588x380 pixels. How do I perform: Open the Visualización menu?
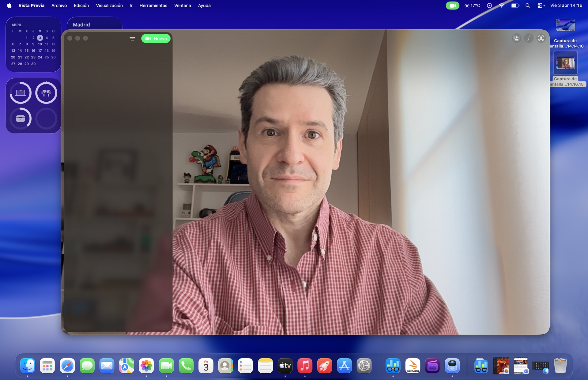[109, 6]
